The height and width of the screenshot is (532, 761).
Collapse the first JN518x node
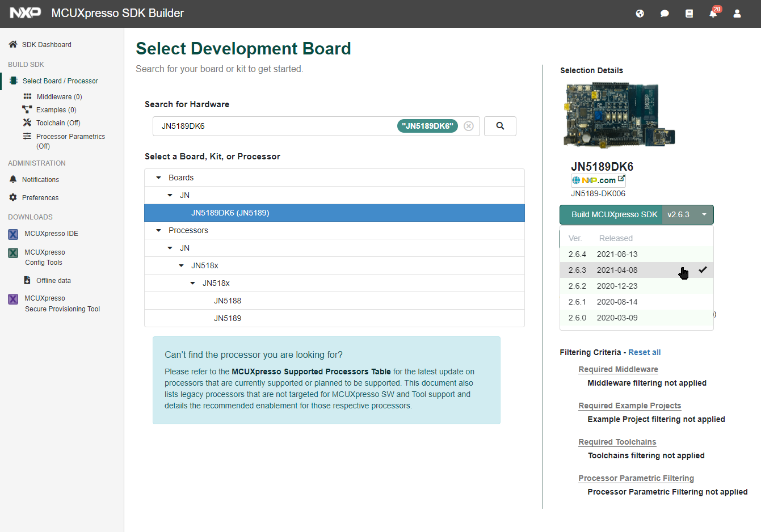182,265
